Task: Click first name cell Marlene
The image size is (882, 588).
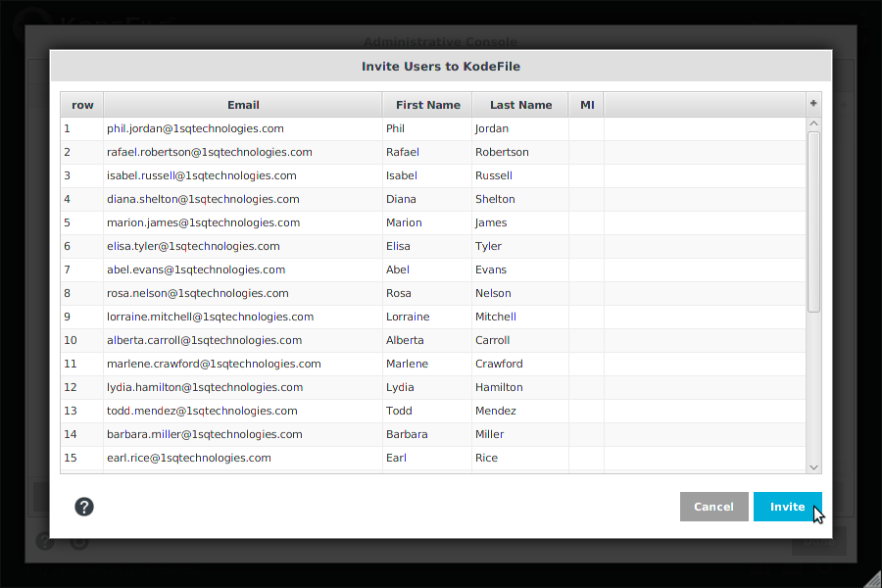Action: pos(427,364)
